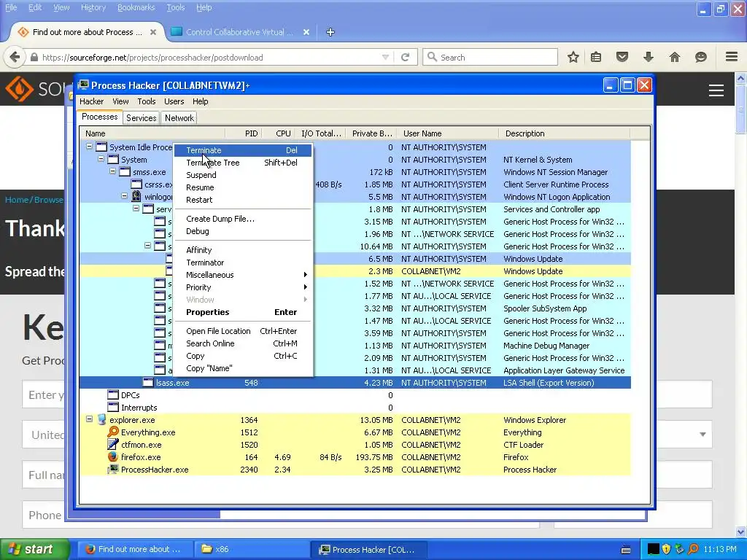Open new tab with plus button
Viewport: 747px width, 560px height.
coord(330,32)
